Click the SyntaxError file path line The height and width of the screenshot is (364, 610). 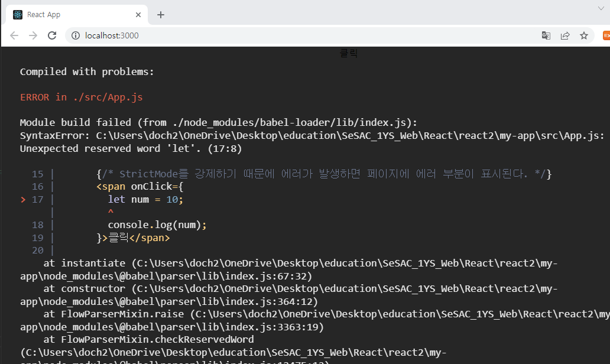point(312,136)
